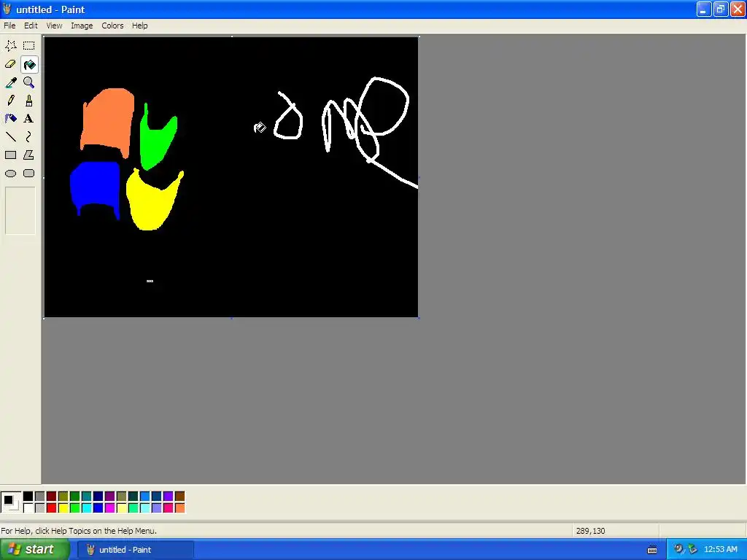
Task: Pick the straight Line tool
Action: pos(10,136)
